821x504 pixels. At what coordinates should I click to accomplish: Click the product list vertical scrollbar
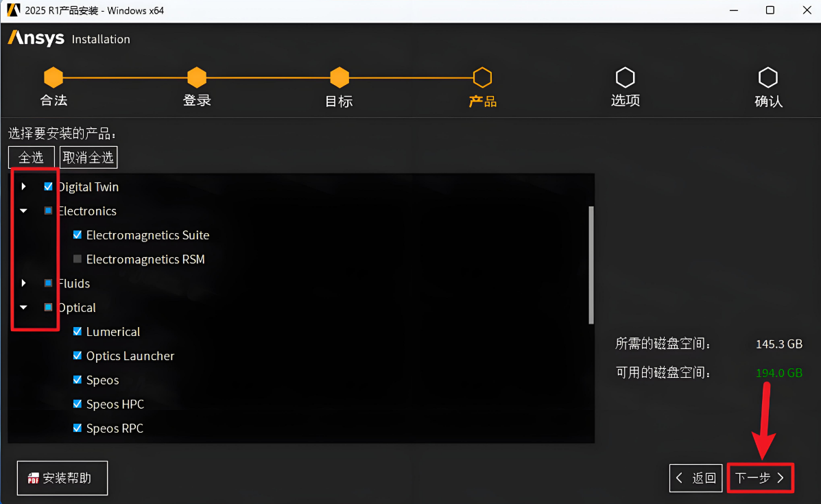591,265
